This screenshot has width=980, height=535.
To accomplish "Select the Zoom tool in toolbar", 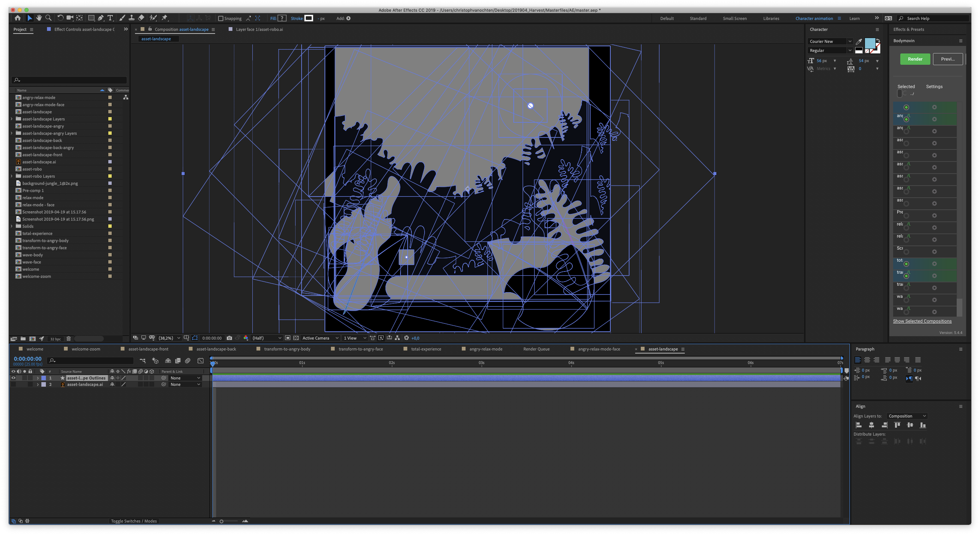I will pyautogui.click(x=48, y=18).
